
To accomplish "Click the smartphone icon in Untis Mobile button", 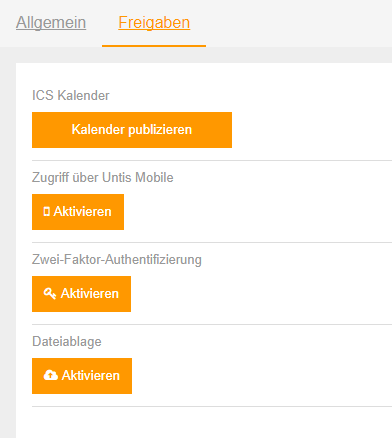I will (x=47, y=211).
